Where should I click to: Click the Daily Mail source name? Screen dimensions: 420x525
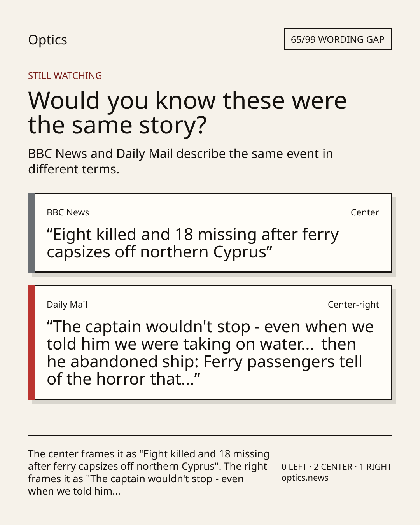[x=67, y=304]
